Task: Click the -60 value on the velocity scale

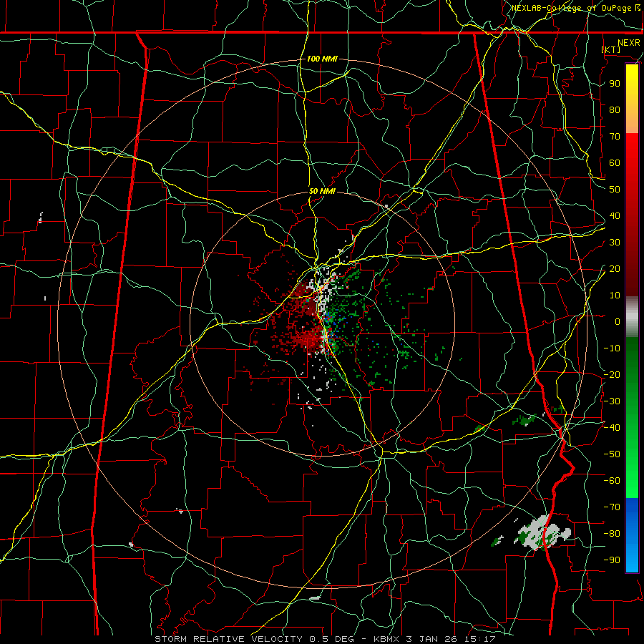Action: [x=612, y=481]
